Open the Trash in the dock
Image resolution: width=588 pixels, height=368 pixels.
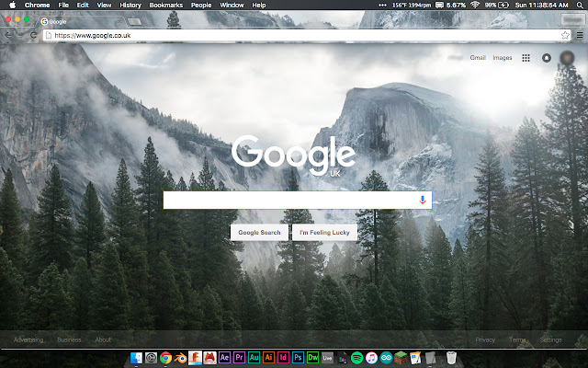[x=451, y=358]
